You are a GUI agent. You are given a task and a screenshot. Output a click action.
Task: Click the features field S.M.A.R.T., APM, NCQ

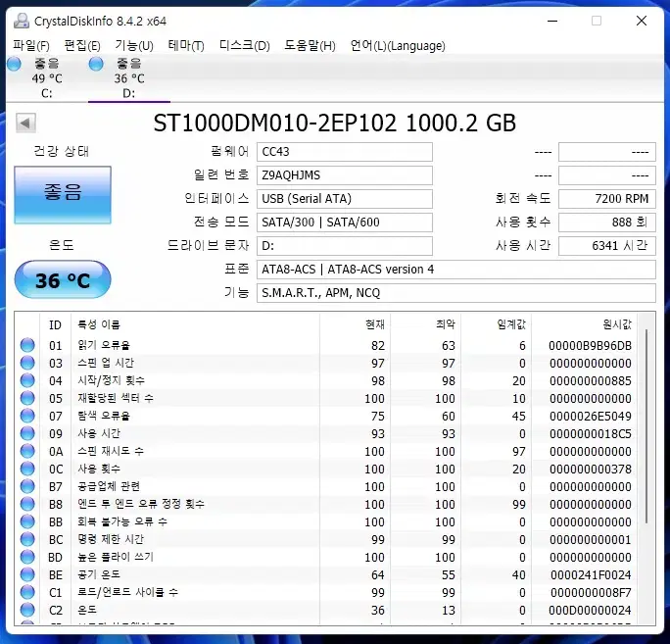click(x=455, y=293)
